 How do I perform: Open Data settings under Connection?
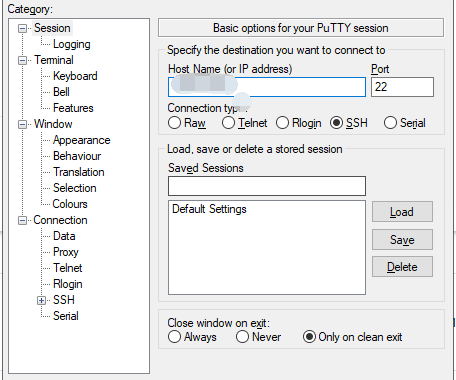point(64,236)
